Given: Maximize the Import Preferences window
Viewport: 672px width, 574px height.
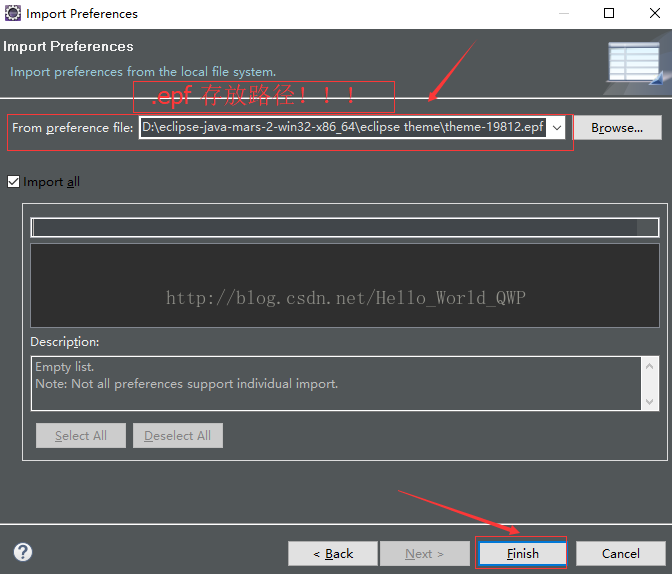Looking at the screenshot, I should coord(609,13).
